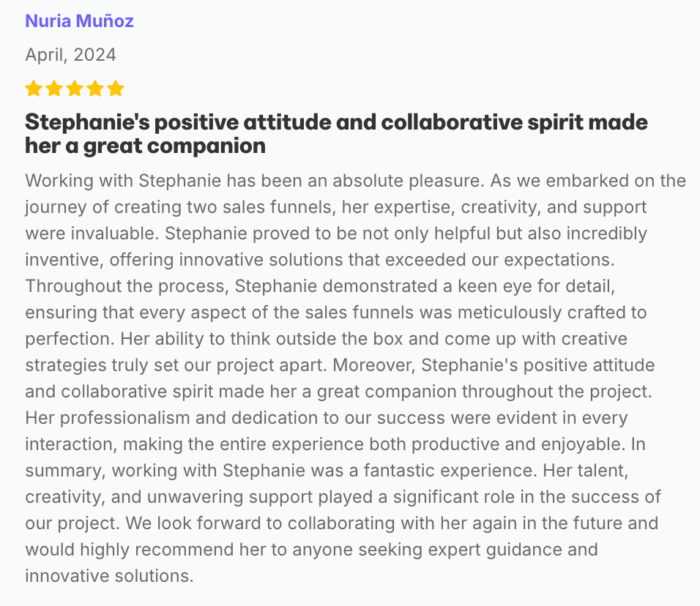Click the first yellow rating star
This screenshot has height=606, width=700.
pyautogui.click(x=34, y=89)
